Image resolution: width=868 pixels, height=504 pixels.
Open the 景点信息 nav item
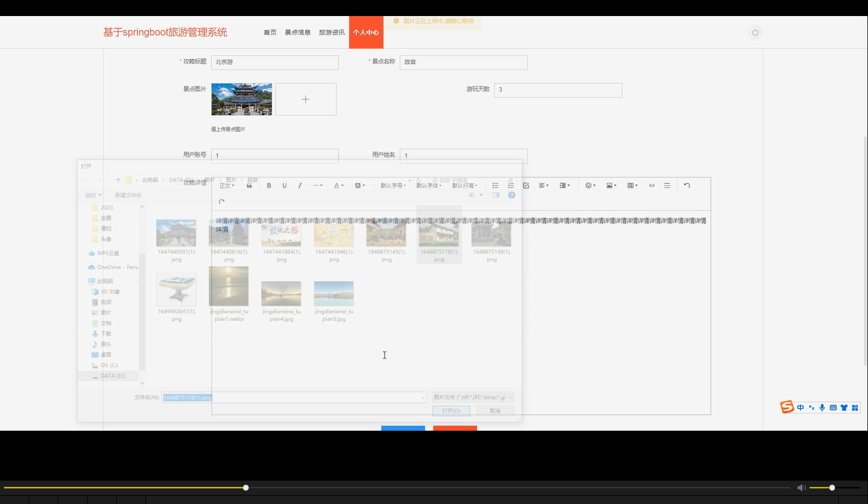(298, 33)
